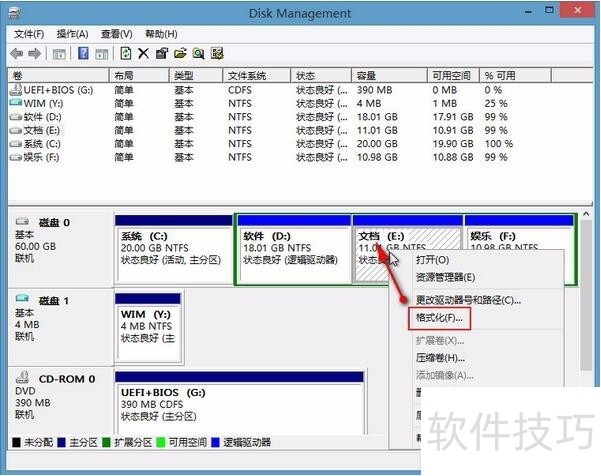Sort by the 容量 column header
The height and width of the screenshot is (476, 601).
[389, 76]
